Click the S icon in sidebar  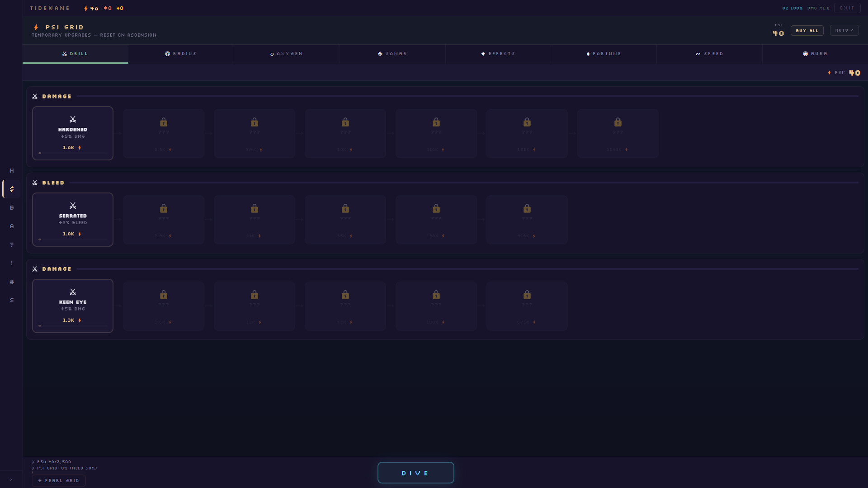[x=12, y=300]
